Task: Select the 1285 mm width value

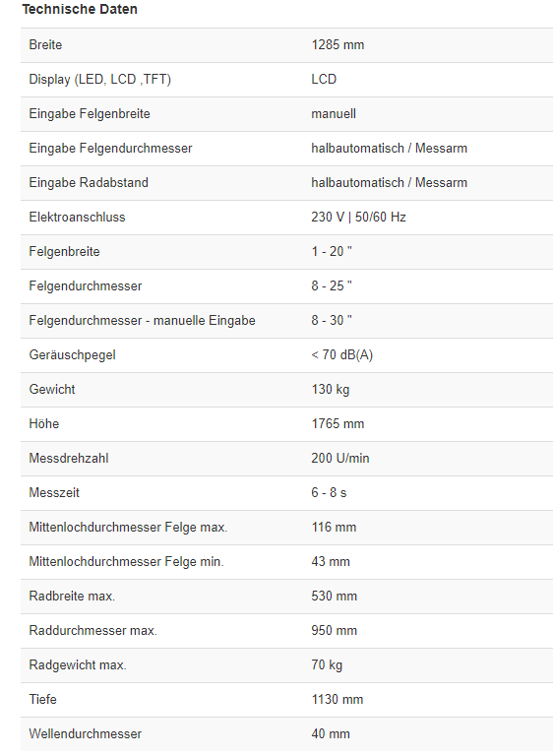Action: tap(338, 45)
